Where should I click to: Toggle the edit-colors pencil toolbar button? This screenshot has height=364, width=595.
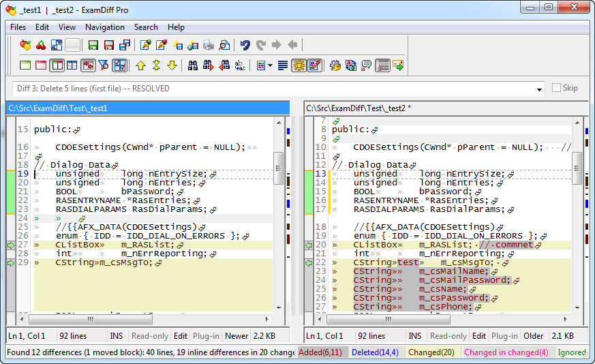click(315, 65)
